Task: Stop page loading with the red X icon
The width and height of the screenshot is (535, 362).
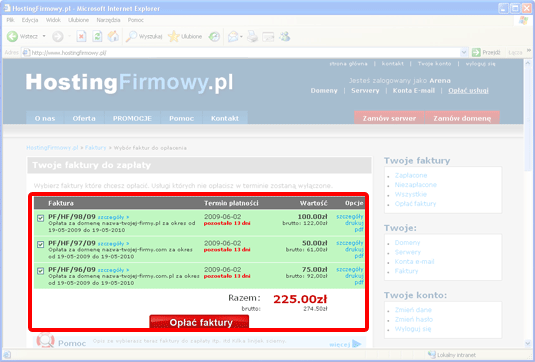Action: pos(81,36)
